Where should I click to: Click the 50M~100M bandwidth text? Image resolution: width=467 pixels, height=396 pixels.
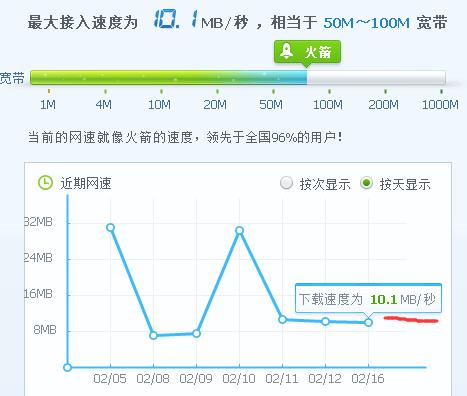point(366,23)
